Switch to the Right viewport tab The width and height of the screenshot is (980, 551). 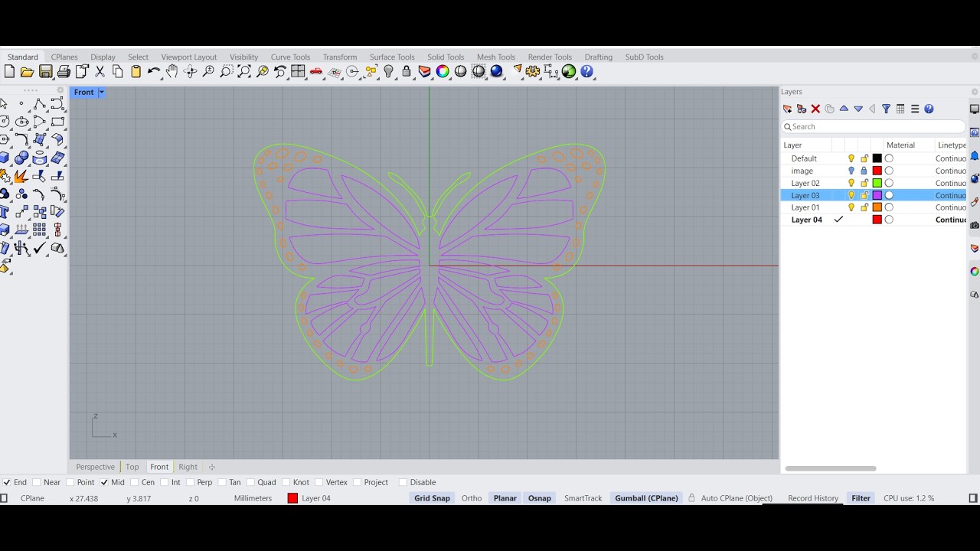188,468
